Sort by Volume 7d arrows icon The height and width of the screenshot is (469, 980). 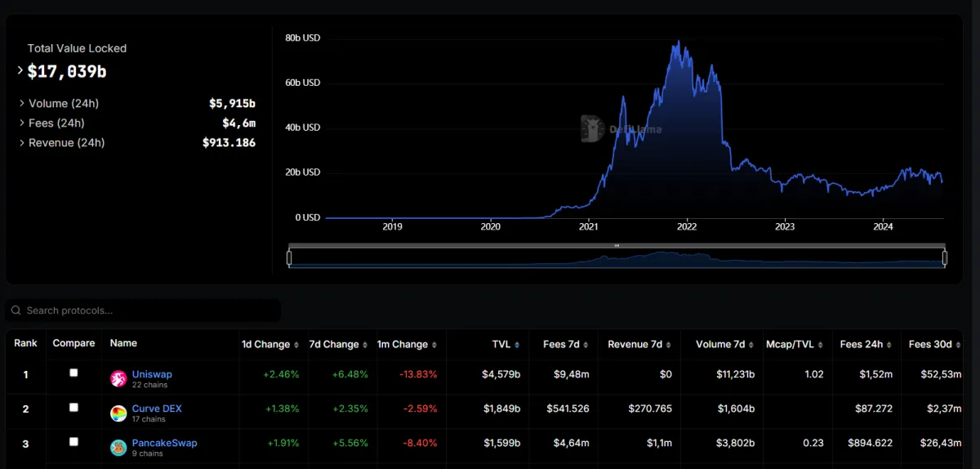[751, 345]
